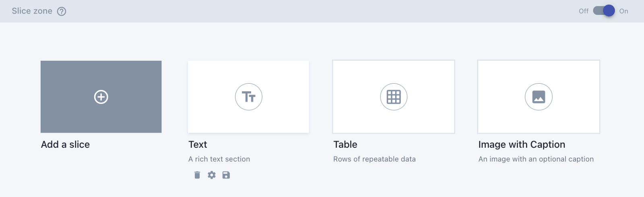
Task: Save the Text slice with floppy icon
Action: [x=226, y=175]
